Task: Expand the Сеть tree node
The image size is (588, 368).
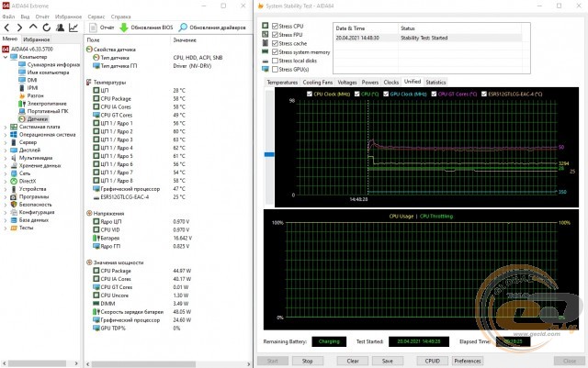Action: [6, 173]
